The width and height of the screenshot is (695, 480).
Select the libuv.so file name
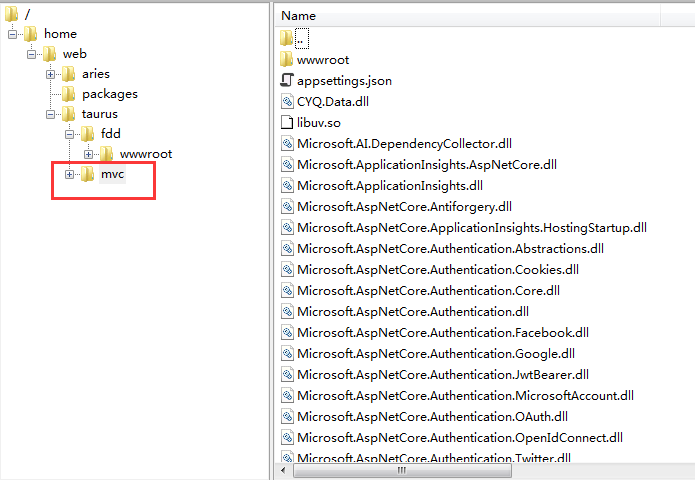tap(319, 123)
